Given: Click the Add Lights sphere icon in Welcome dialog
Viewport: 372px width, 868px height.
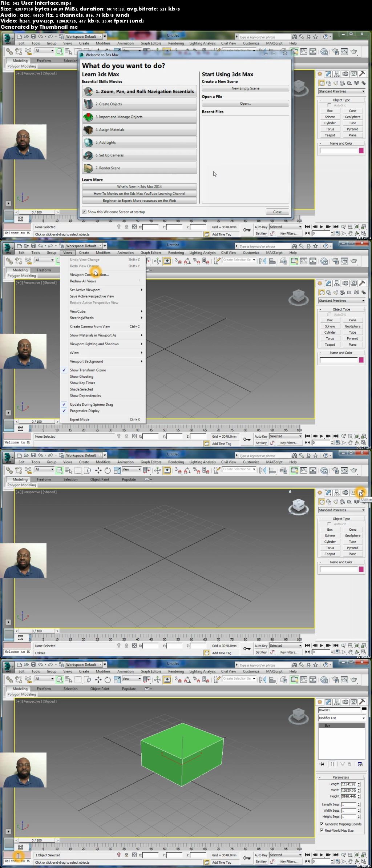Looking at the screenshot, I should (88, 142).
